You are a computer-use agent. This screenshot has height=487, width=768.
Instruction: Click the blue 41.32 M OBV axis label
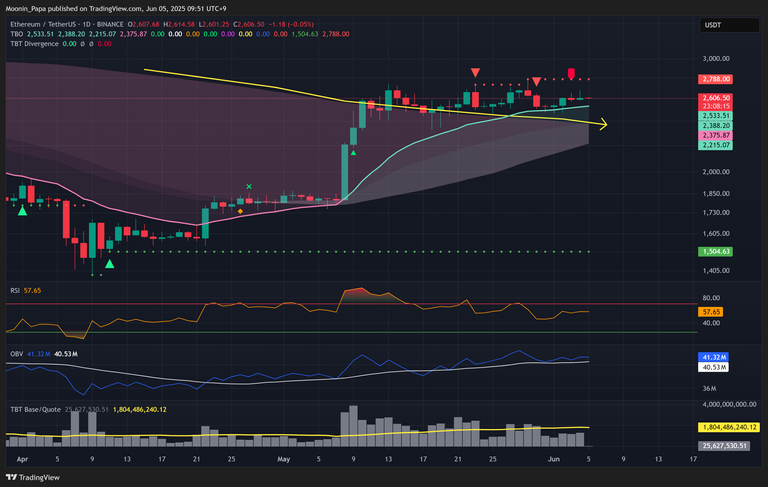pos(713,357)
